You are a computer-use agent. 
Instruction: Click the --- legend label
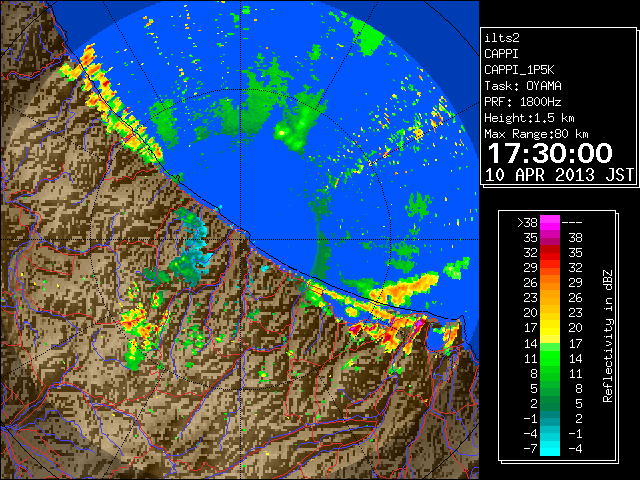572,223
